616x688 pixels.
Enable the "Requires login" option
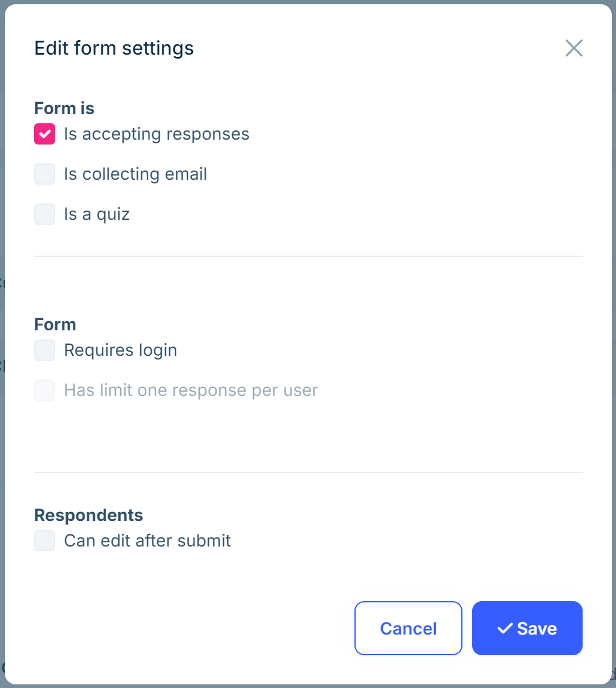(x=44, y=350)
